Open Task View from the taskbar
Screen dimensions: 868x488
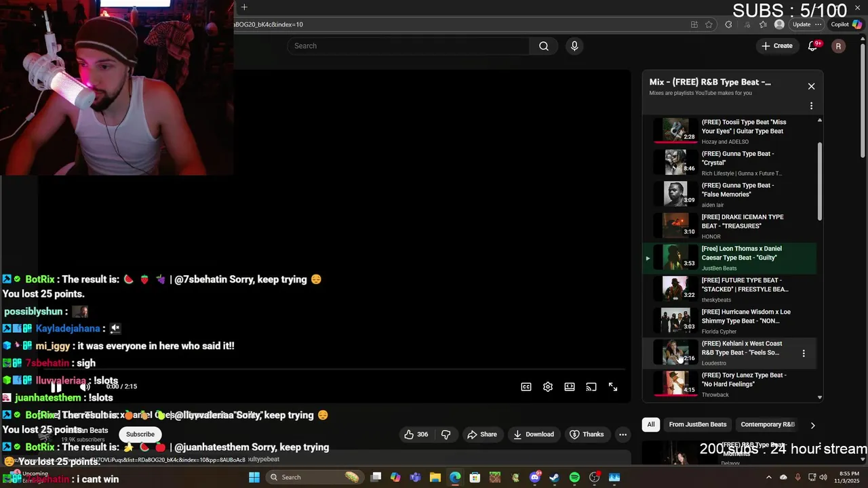coord(376,477)
